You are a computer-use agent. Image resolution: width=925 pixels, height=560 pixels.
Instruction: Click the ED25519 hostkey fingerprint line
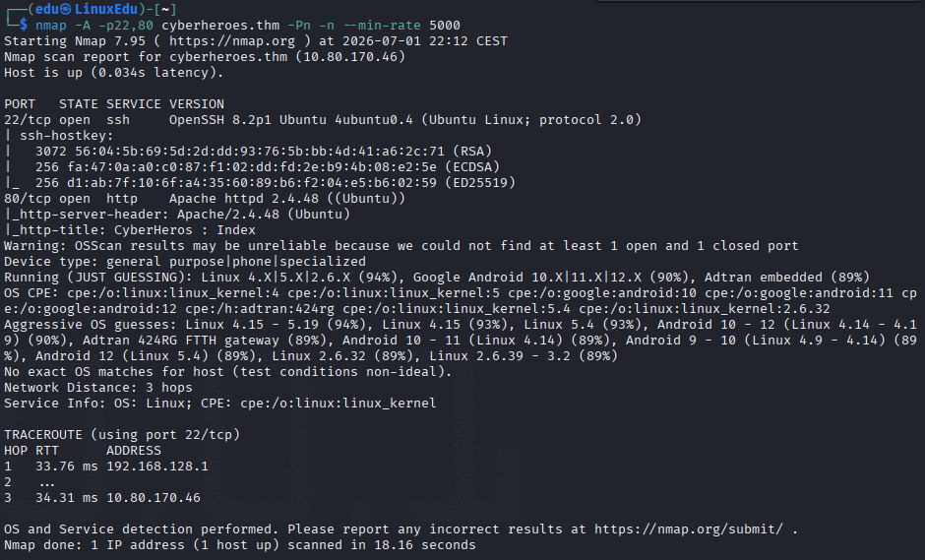260,183
